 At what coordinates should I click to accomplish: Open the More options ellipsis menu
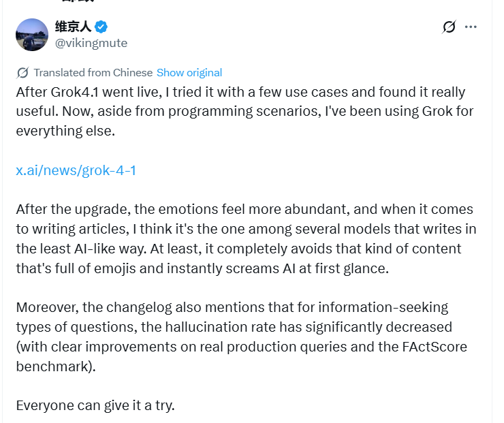[x=471, y=27]
